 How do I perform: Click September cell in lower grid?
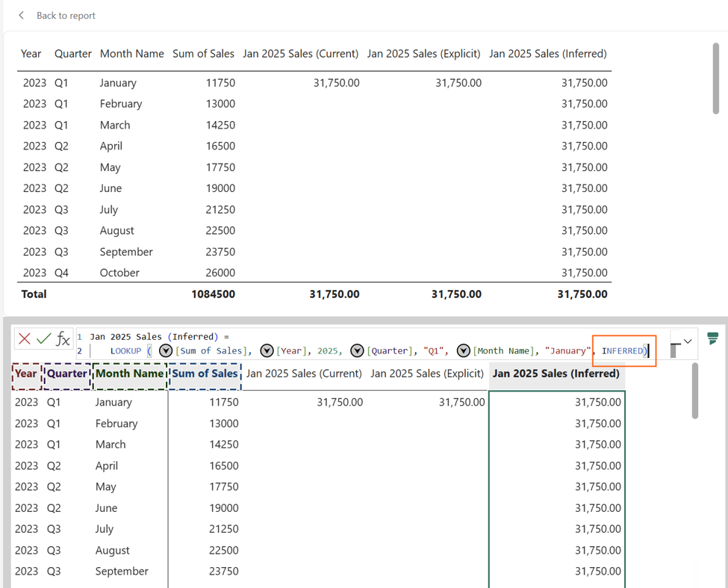point(122,572)
